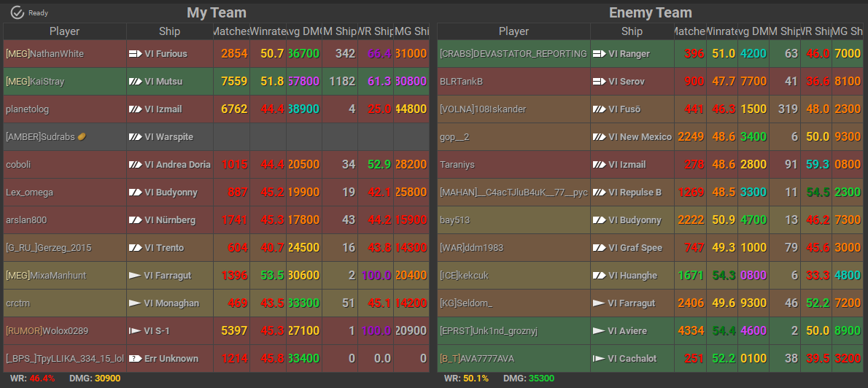Open enemy player BLRTankB's entry
Image resolution: width=868 pixels, height=388 pixels.
tap(461, 82)
